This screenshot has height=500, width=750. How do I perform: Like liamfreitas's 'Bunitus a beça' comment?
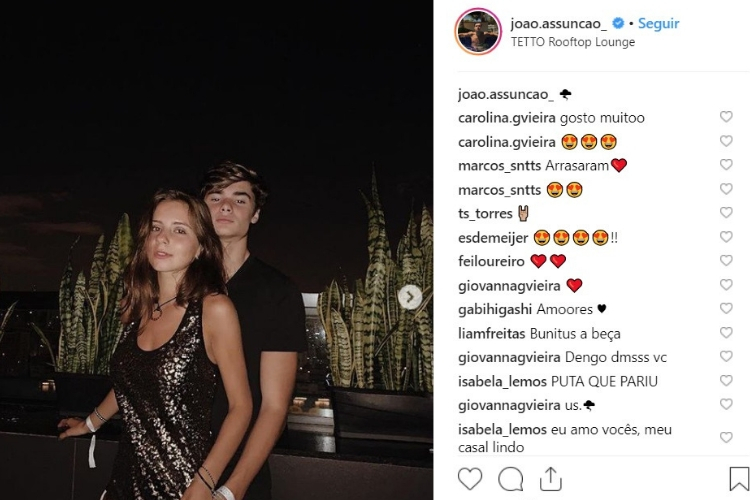pos(726,333)
